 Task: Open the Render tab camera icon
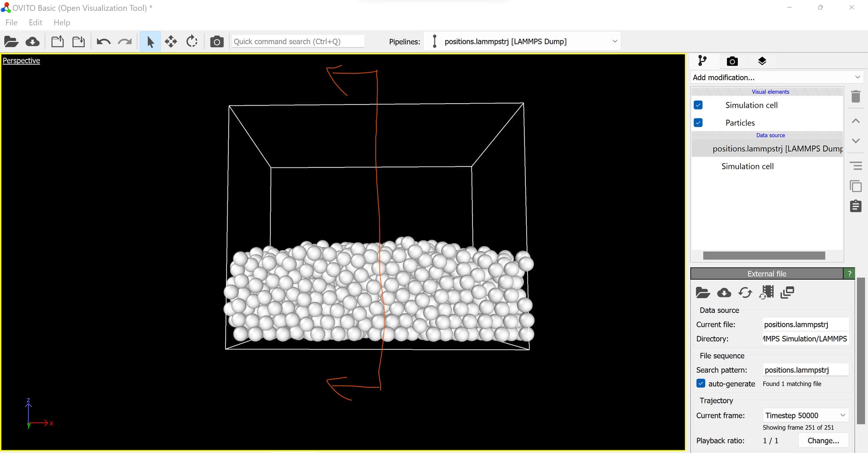point(732,61)
